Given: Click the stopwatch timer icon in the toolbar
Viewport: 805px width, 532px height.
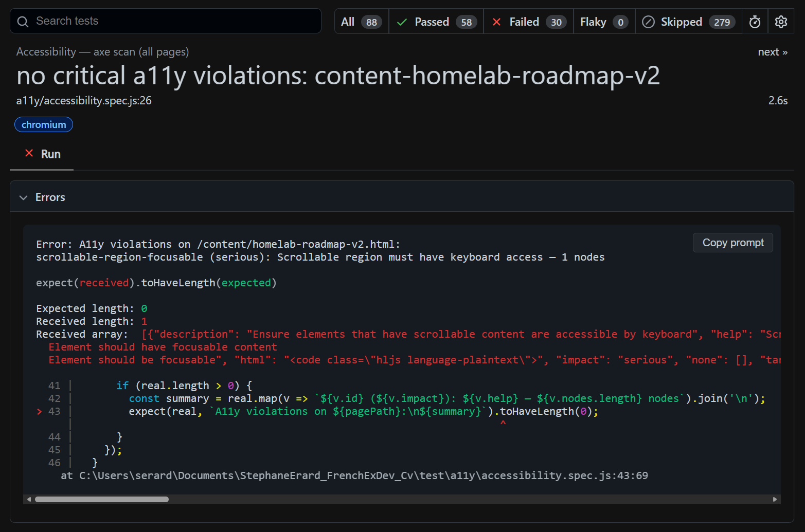Looking at the screenshot, I should 755,21.
